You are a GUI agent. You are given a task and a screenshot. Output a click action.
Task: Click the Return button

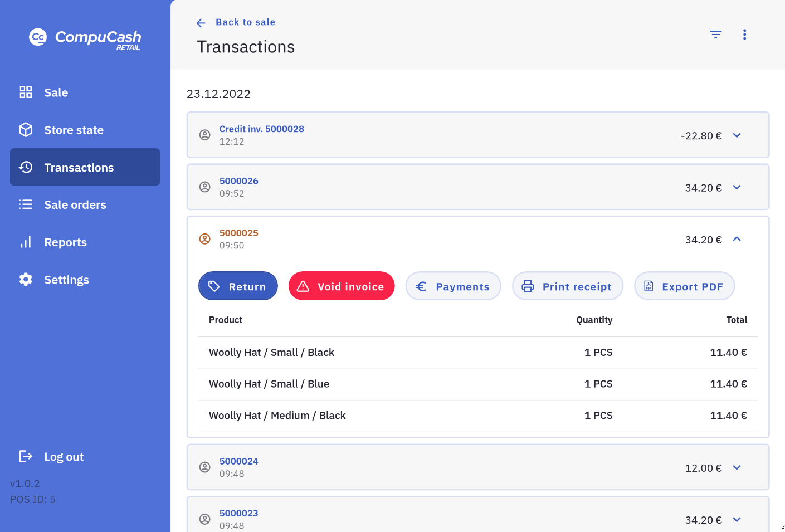(238, 286)
